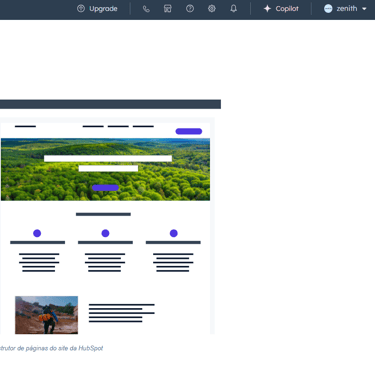Open the notifications bell icon

click(x=234, y=9)
